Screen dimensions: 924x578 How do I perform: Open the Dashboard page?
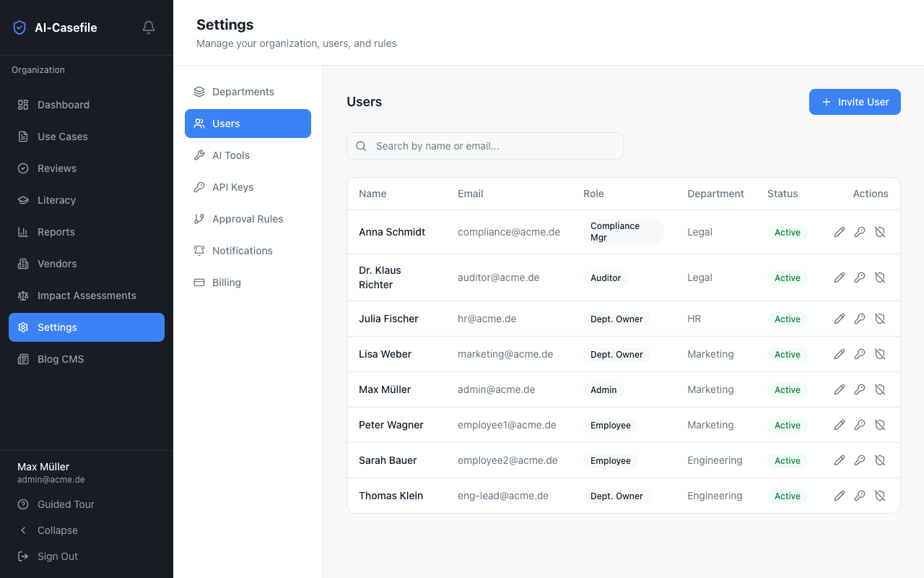(x=64, y=105)
